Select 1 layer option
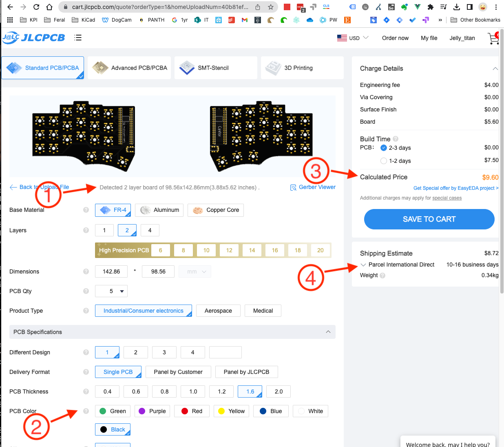504x447 pixels. 104,230
